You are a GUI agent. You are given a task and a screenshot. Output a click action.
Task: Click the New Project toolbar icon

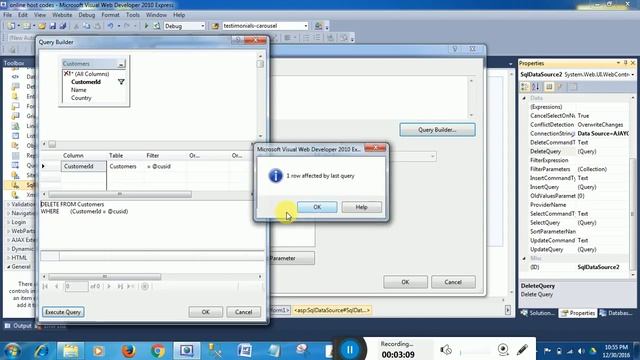coord(11,26)
